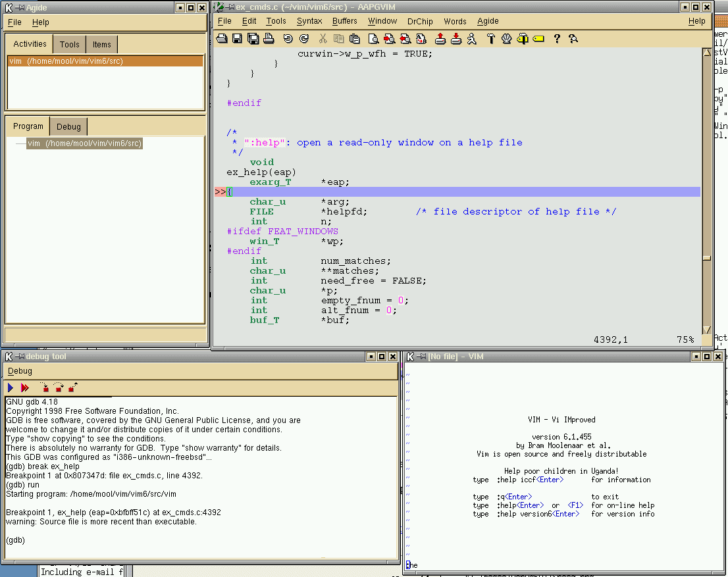Click the Run Script running-man icon
This screenshot has height=577, width=728.
pyautogui.click(x=472, y=39)
